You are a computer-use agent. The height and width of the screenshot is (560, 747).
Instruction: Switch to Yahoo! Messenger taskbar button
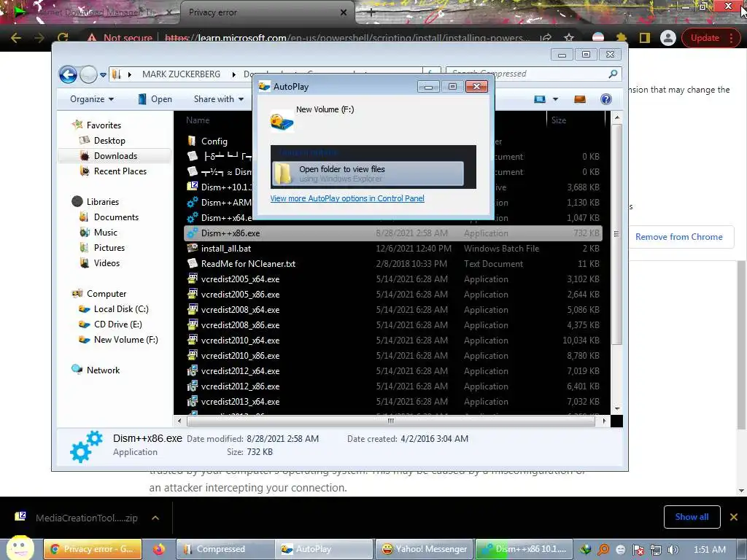[425, 549]
